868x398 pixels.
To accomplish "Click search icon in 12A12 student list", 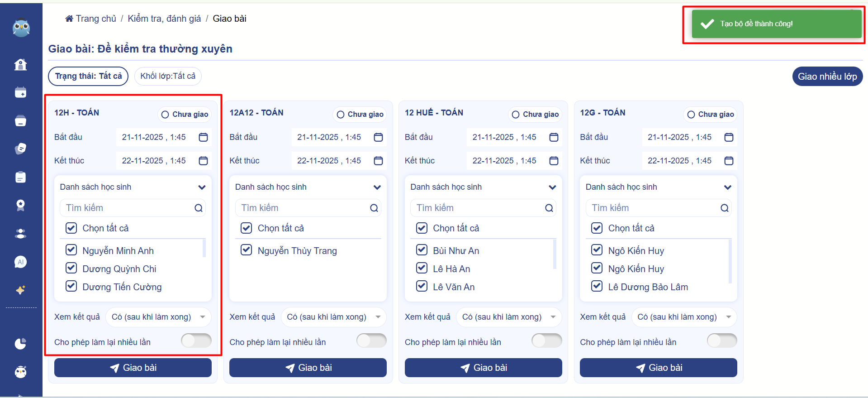I will pyautogui.click(x=374, y=208).
